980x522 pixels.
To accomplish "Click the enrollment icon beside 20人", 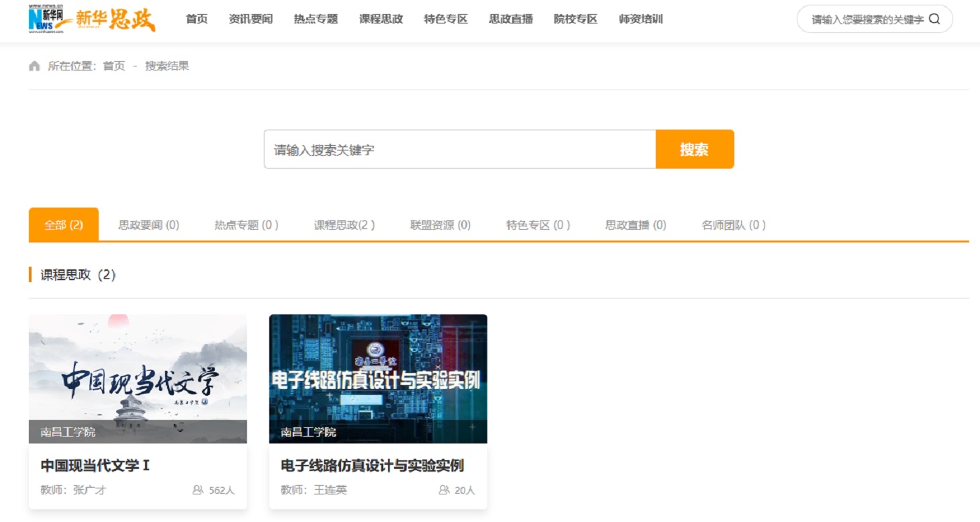I will [x=444, y=490].
